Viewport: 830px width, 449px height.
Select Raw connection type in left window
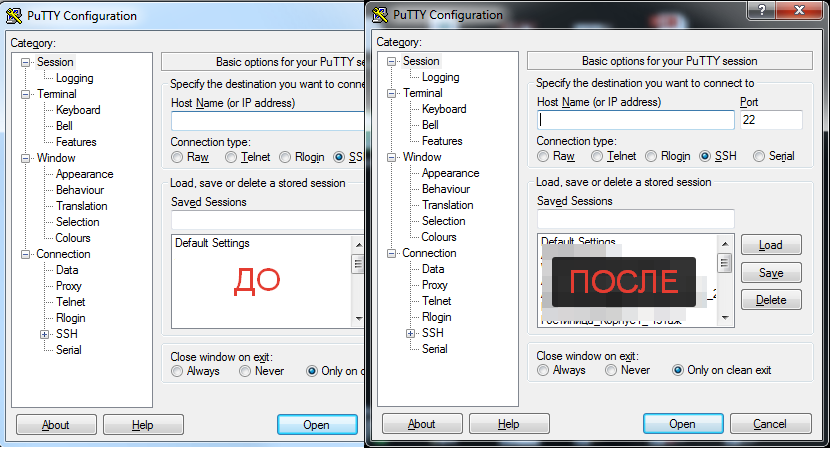(x=177, y=157)
